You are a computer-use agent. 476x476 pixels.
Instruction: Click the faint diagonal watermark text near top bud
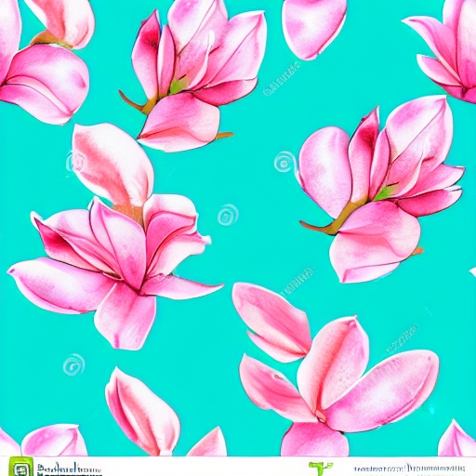pos(282,78)
